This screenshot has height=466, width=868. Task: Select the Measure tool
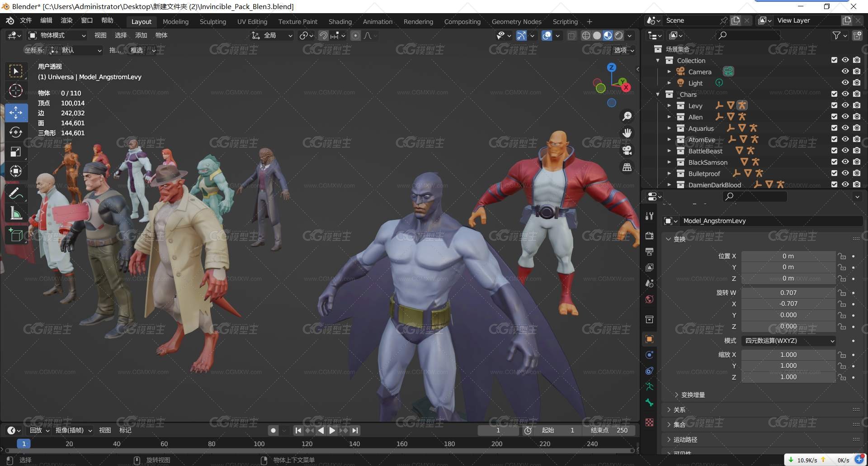point(16,213)
